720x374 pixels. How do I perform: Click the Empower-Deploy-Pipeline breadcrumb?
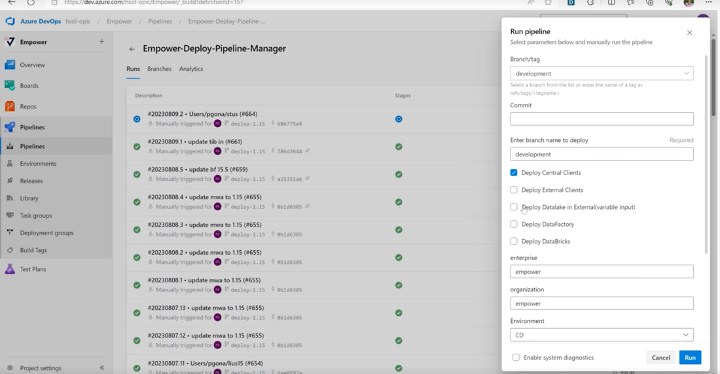pos(226,22)
